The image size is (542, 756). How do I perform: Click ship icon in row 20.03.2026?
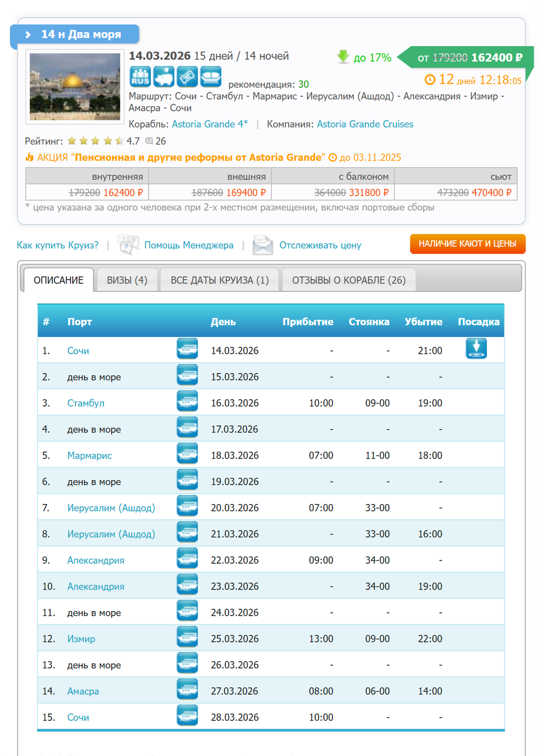point(187,506)
